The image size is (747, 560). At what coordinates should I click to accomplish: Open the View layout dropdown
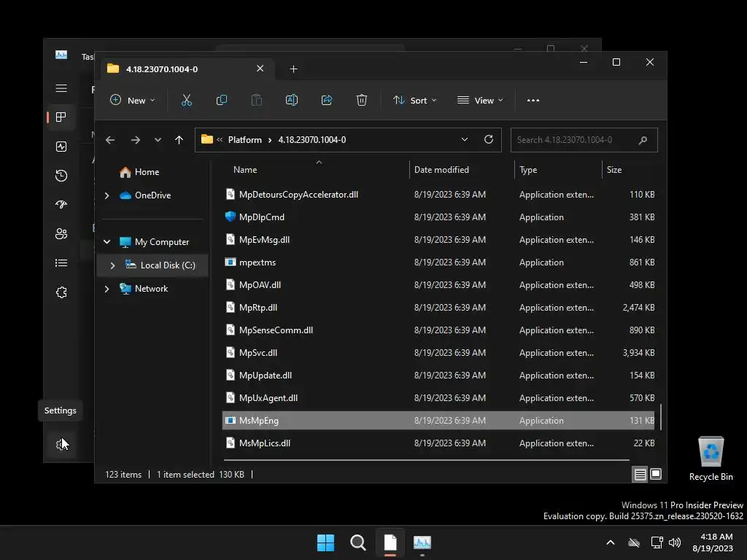tap(480, 101)
